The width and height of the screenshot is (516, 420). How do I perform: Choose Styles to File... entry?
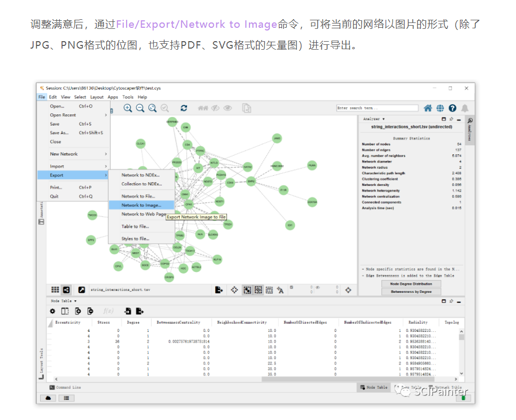tap(142, 239)
